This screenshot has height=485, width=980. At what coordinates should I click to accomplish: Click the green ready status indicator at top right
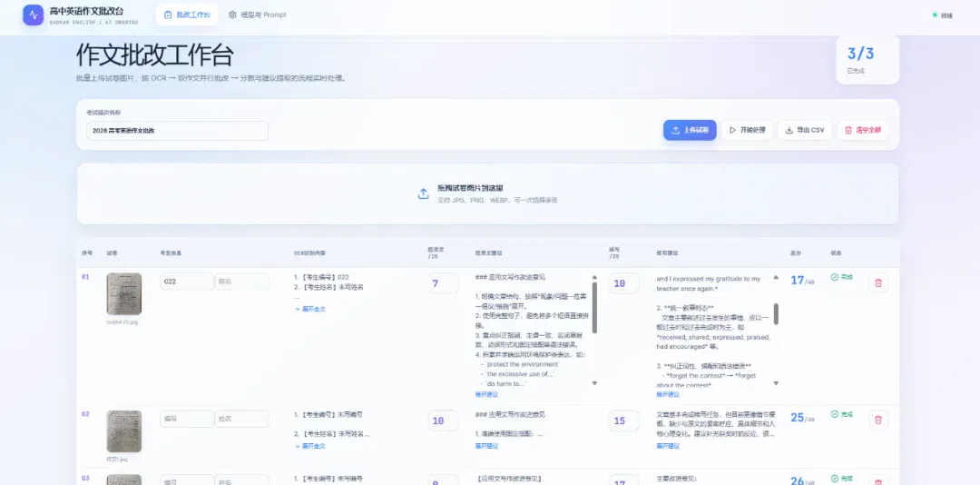pos(943,15)
